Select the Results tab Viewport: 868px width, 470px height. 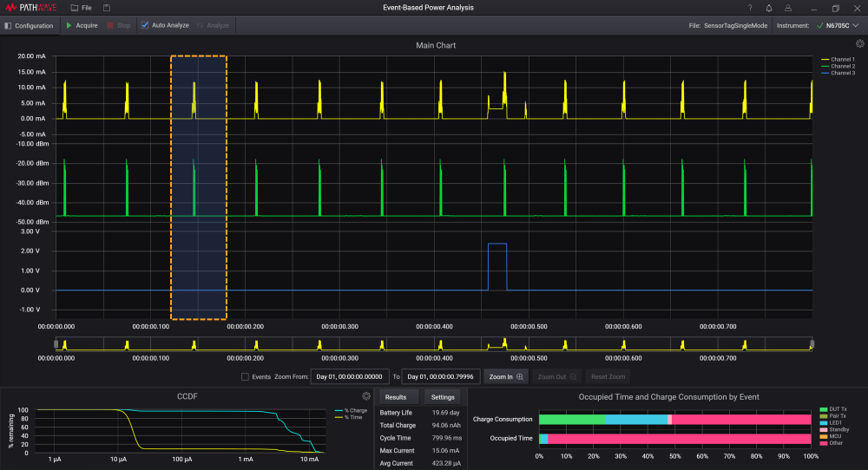point(398,397)
